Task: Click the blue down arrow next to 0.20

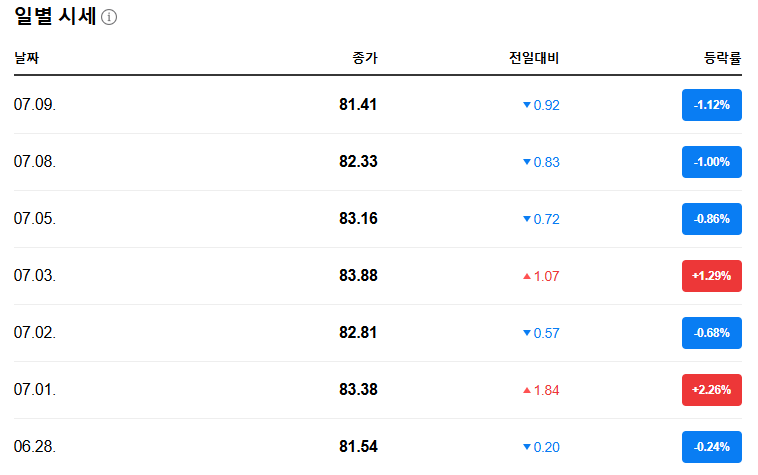Action: [x=527, y=447]
